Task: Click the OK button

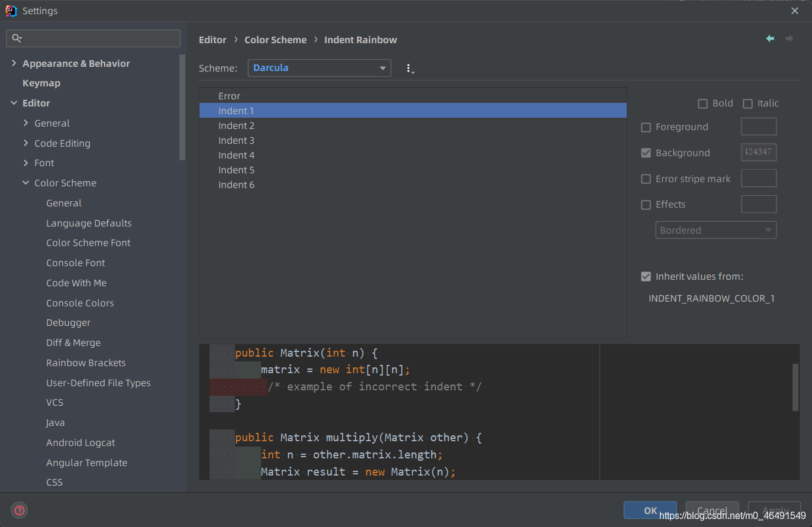Action: point(650,510)
